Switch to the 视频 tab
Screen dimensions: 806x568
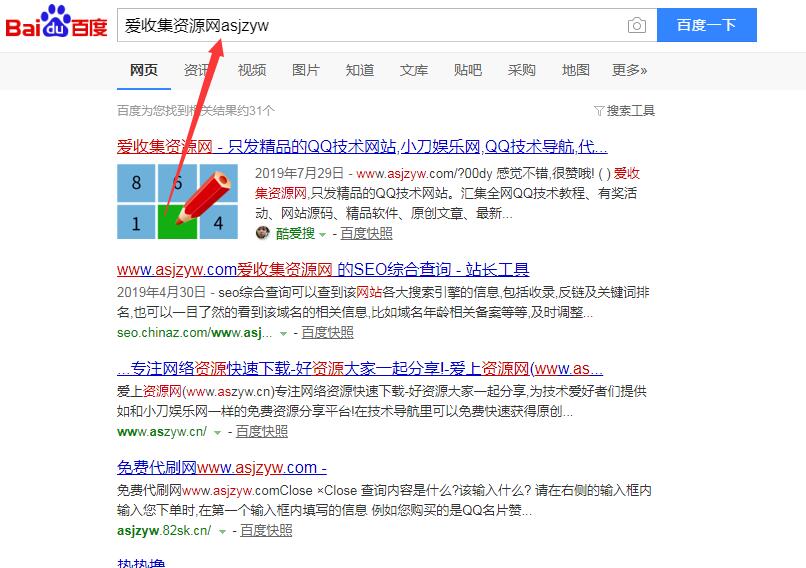point(251,70)
